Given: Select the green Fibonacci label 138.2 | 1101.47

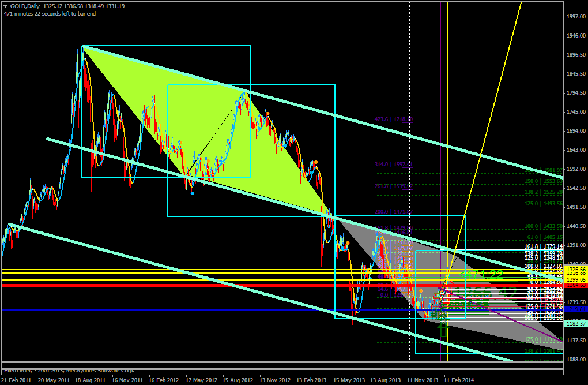Looking at the screenshot, I should point(544,350).
